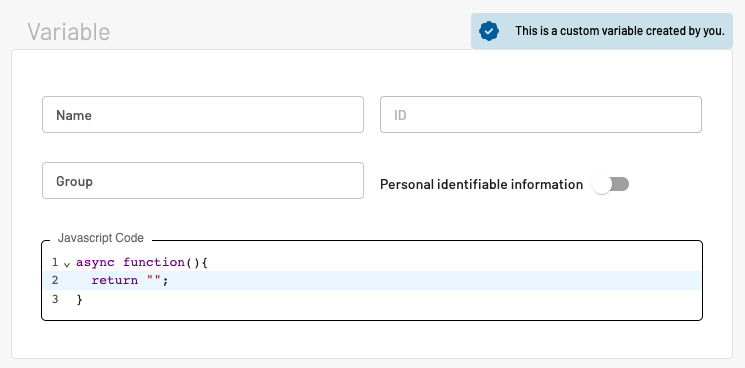Click the Javascript Code label
This screenshot has height=368, width=745.
[x=101, y=238]
